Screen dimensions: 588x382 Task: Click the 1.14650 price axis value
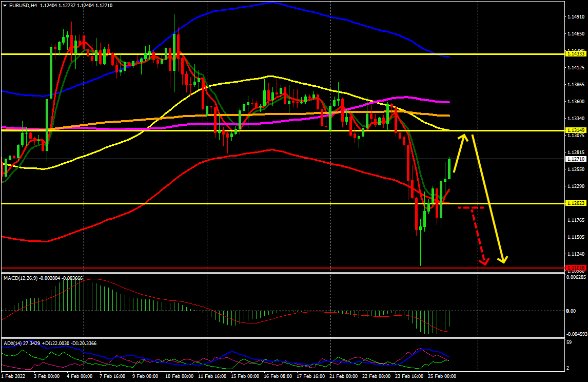pyautogui.click(x=576, y=34)
